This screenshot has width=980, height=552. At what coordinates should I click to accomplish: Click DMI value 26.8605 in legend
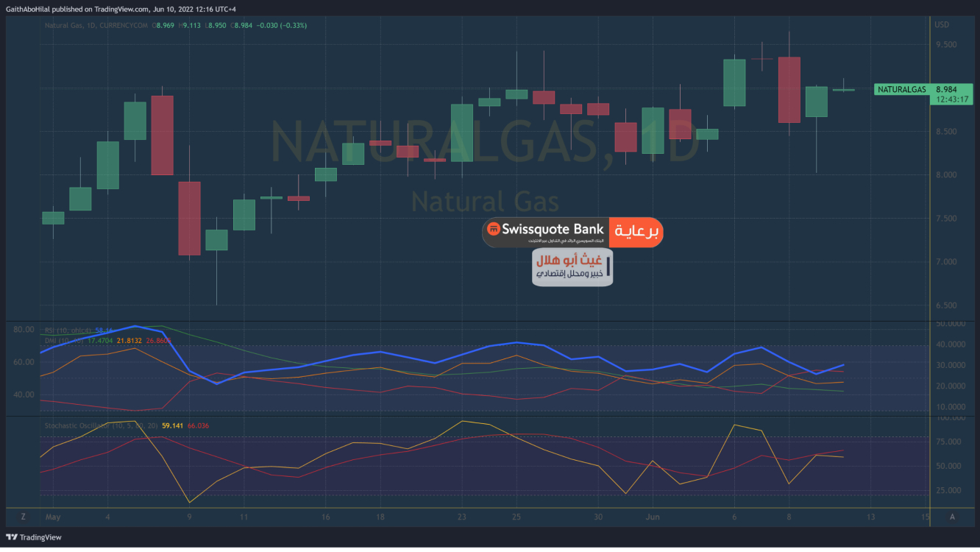click(x=158, y=341)
